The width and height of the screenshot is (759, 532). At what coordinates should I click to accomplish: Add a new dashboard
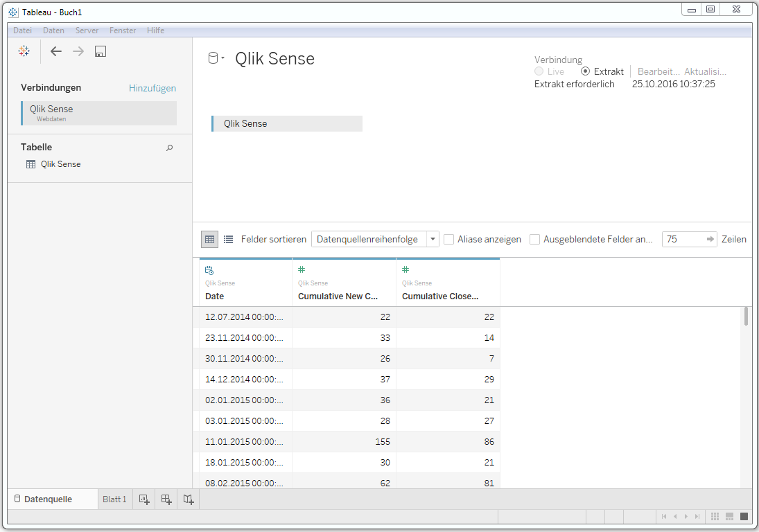(166, 499)
